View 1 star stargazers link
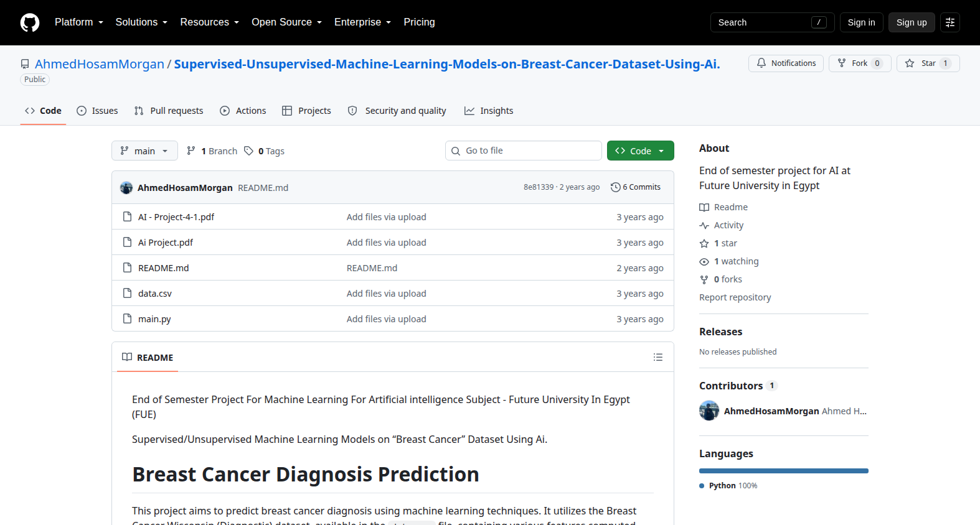 (719, 243)
